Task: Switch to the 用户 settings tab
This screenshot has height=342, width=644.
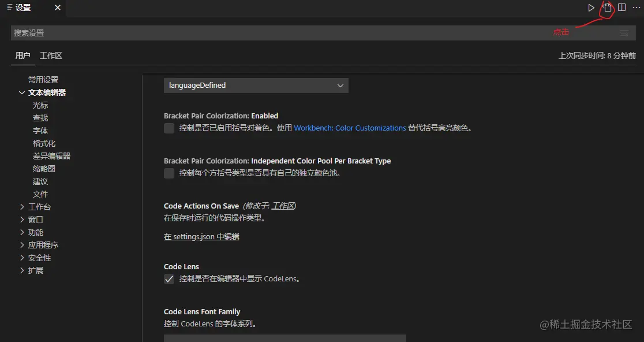Action: [23, 55]
